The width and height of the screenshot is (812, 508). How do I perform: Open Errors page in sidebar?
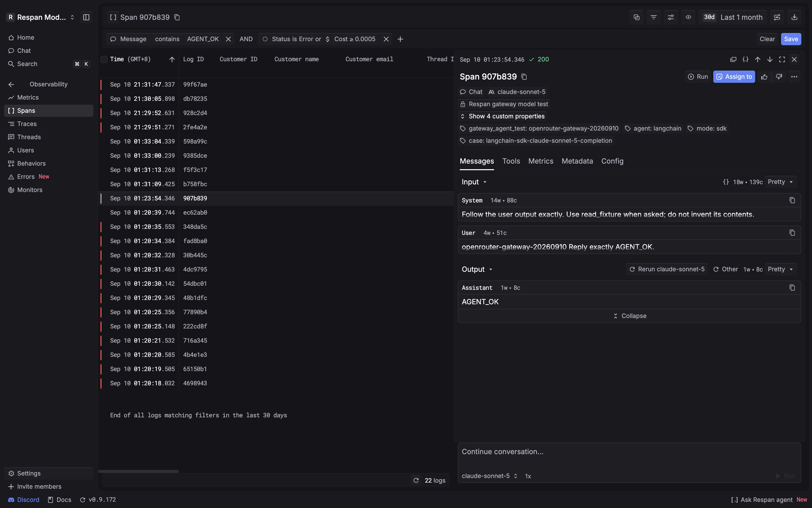point(49,177)
